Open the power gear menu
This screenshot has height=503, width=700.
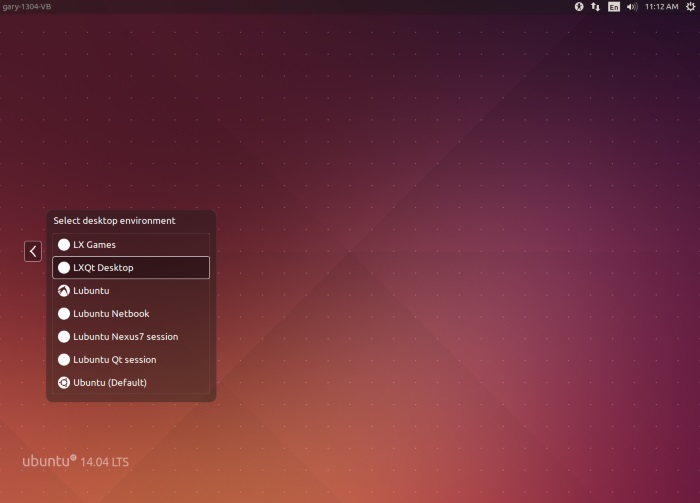click(x=690, y=6)
